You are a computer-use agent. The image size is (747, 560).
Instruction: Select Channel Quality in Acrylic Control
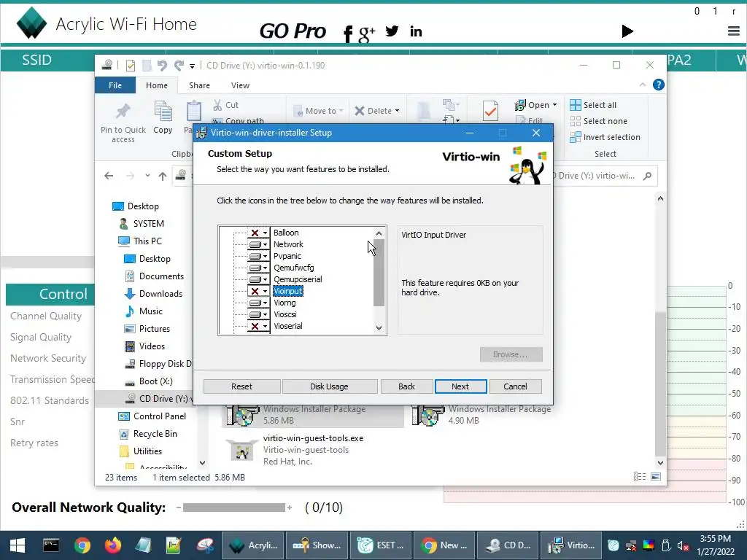pyautogui.click(x=46, y=316)
